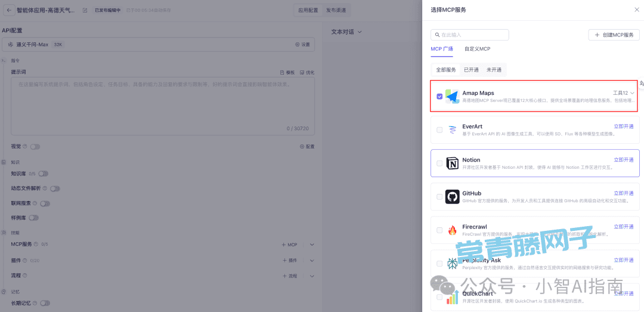Click the 动态文件解析 help icon
This screenshot has height=312, width=644.
pyautogui.click(x=45, y=189)
